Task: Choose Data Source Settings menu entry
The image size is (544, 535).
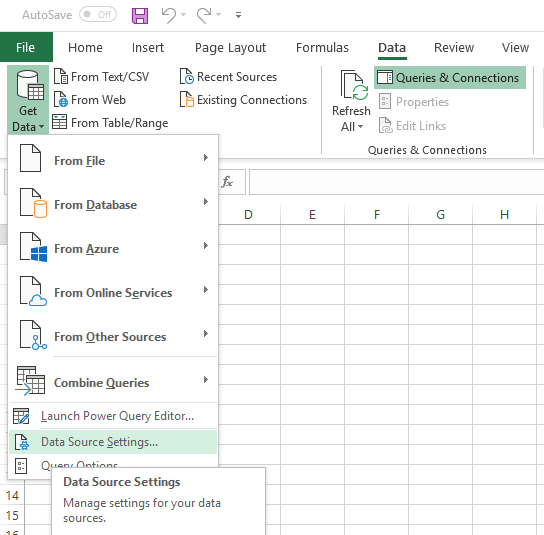Action: pyautogui.click(x=113, y=442)
